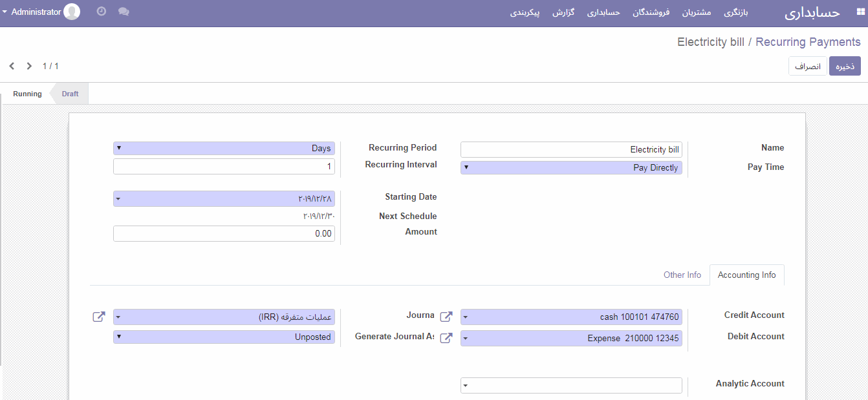The height and width of the screenshot is (400, 868).
Task: Open the گزارش menu
Action: pos(563,12)
